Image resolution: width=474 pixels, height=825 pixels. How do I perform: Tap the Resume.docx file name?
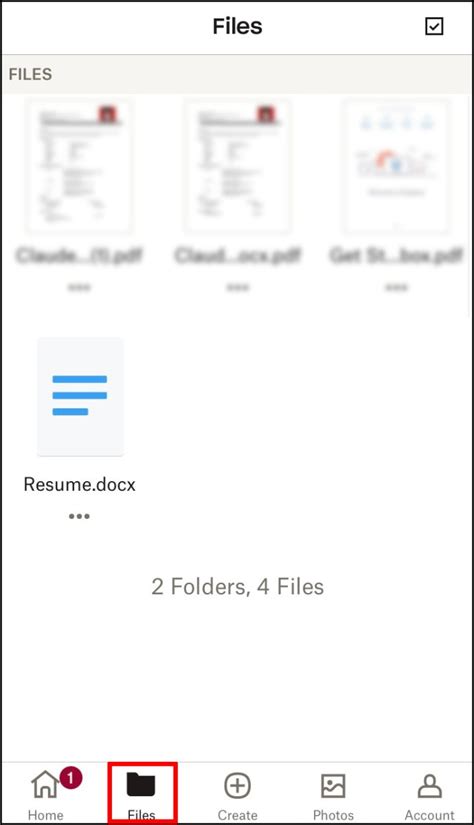tap(79, 484)
